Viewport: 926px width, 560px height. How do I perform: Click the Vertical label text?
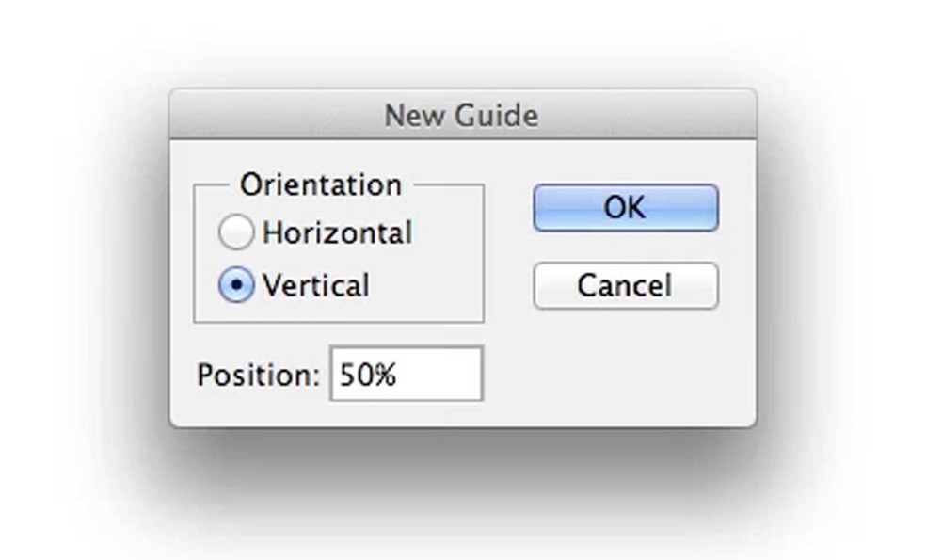[x=316, y=285]
